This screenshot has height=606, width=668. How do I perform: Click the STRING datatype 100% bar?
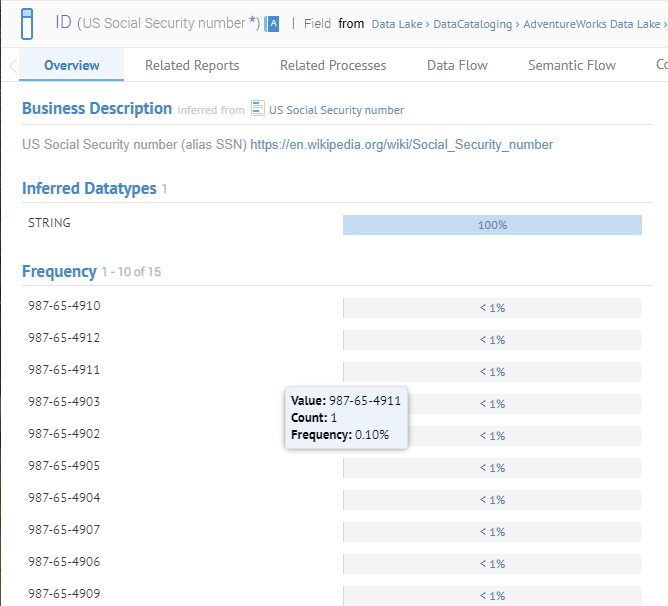coord(492,225)
